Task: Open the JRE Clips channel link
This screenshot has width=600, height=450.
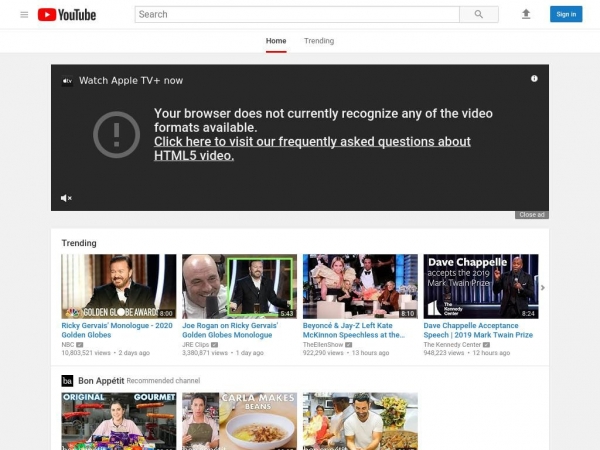Action: [x=196, y=345]
